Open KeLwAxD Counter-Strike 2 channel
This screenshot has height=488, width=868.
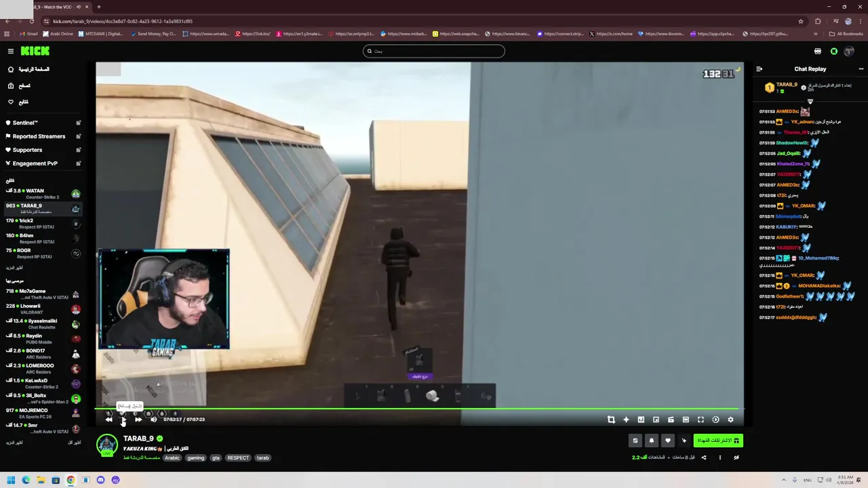coord(42,384)
